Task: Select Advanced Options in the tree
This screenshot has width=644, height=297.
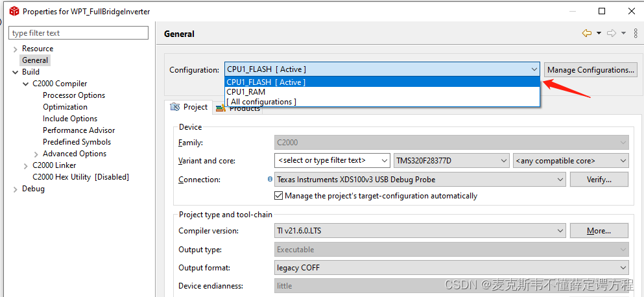Action: pos(75,154)
